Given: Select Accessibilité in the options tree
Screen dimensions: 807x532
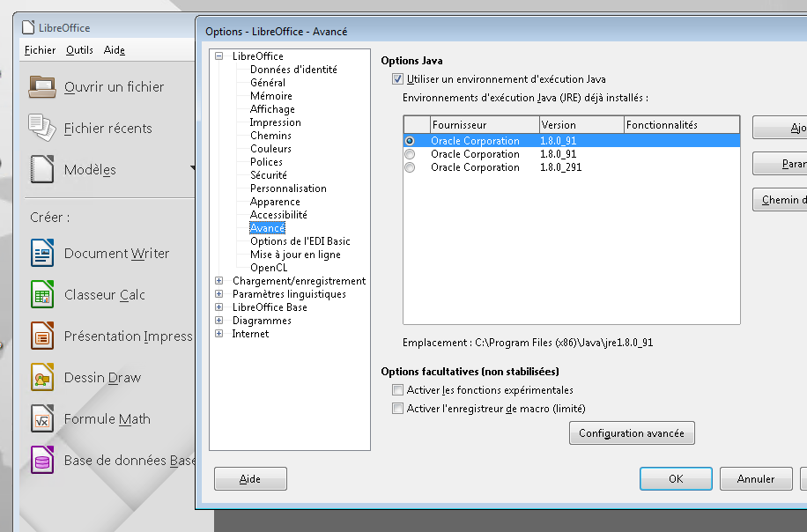Looking at the screenshot, I should point(278,215).
